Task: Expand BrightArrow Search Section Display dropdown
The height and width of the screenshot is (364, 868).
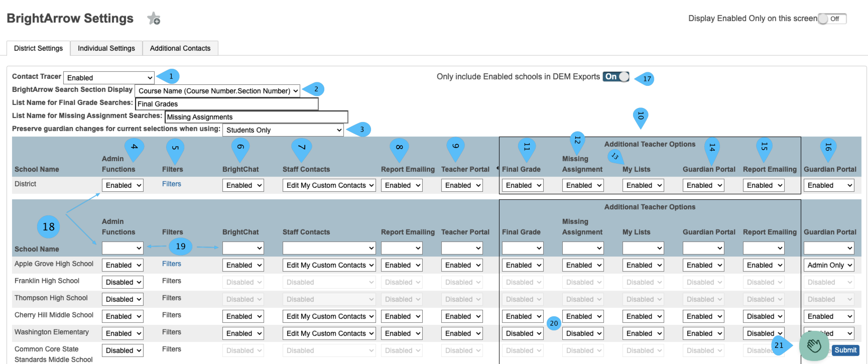Action: [217, 91]
